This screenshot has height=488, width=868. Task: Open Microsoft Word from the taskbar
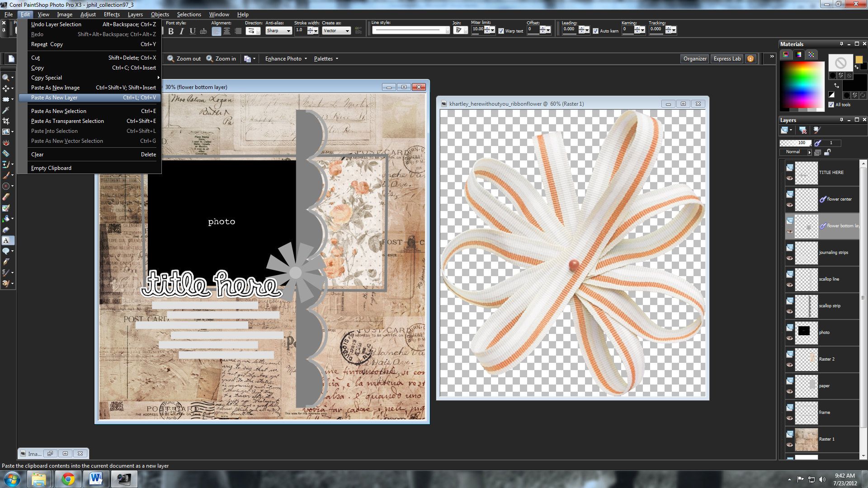click(x=95, y=479)
